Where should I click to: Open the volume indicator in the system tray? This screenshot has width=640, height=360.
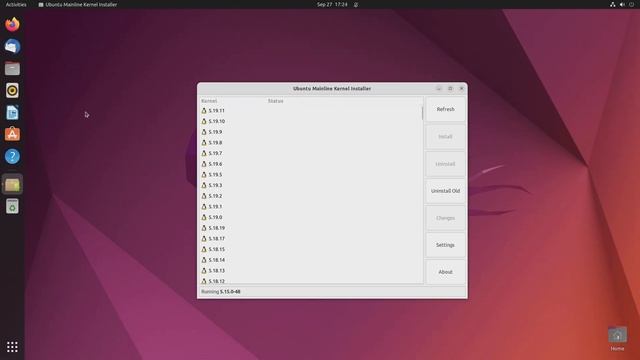tap(622, 4)
